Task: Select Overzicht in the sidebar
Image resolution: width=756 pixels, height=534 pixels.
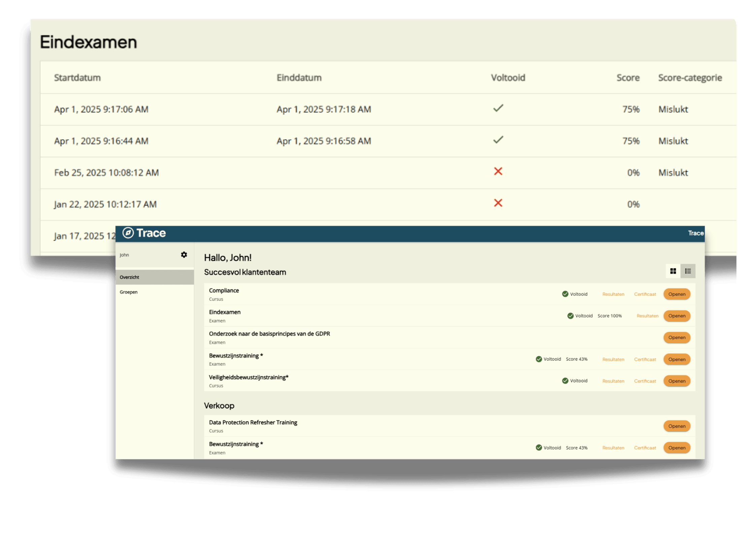Action: [130, 277]
